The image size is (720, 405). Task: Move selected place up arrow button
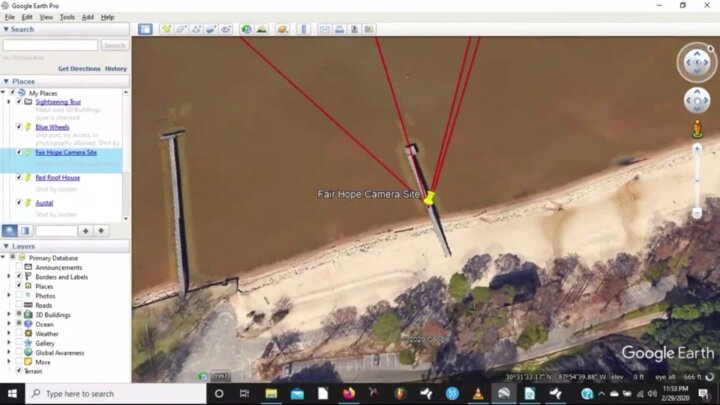(85, 231)
